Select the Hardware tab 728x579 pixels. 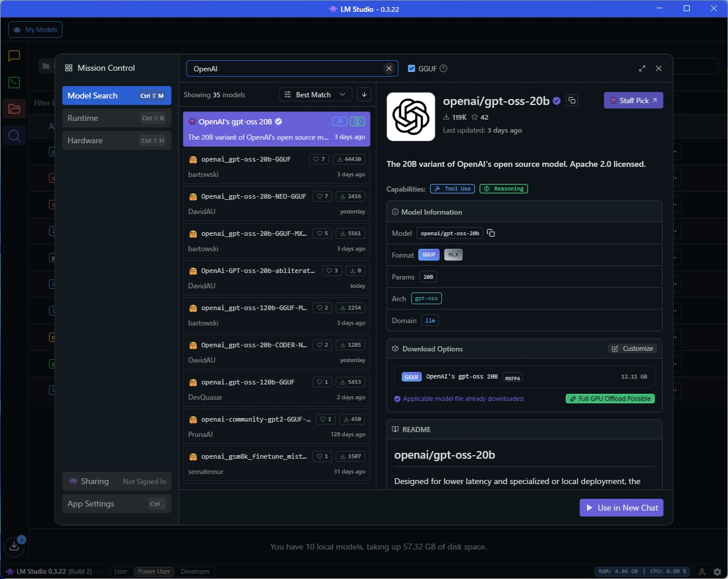coord(117,140)
